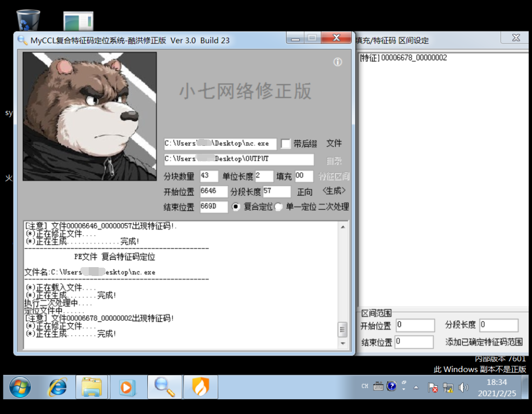Minimize the MyCCL window
The width and height of the screenshot is (532, 414).
[x=295, y=38]
